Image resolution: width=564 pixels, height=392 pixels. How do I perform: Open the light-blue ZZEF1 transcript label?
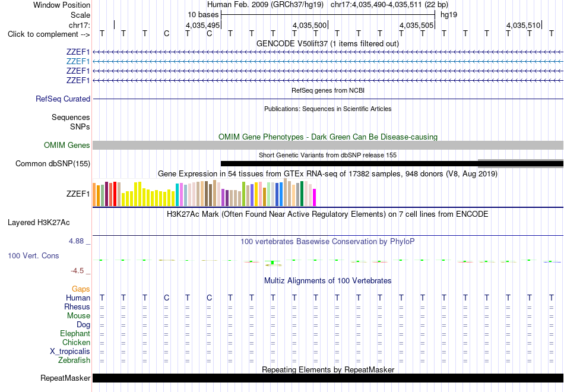tap(78, 62)
